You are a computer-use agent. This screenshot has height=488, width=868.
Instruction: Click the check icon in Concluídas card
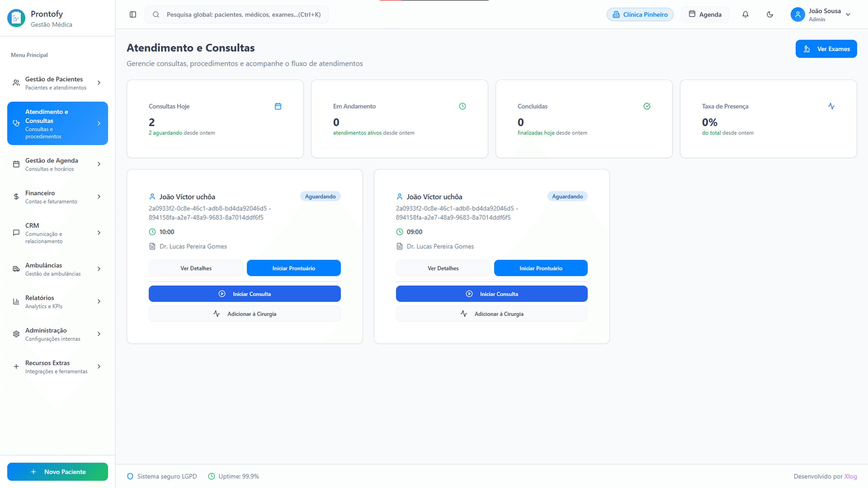point(647,106)
